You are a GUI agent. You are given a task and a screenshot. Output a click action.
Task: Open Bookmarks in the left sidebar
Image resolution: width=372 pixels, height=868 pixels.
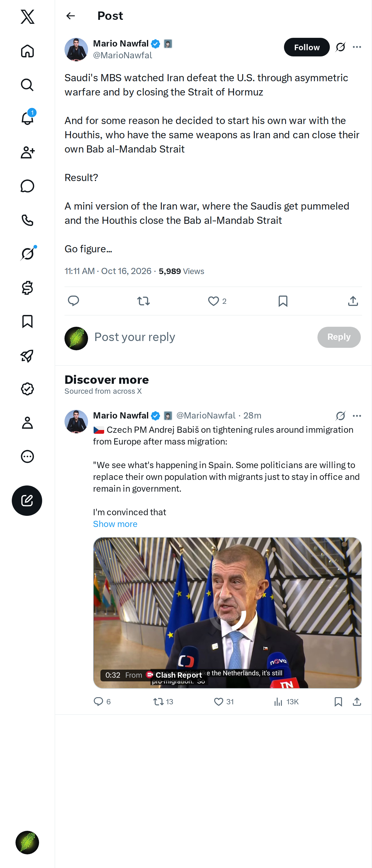tap(27, 321)
